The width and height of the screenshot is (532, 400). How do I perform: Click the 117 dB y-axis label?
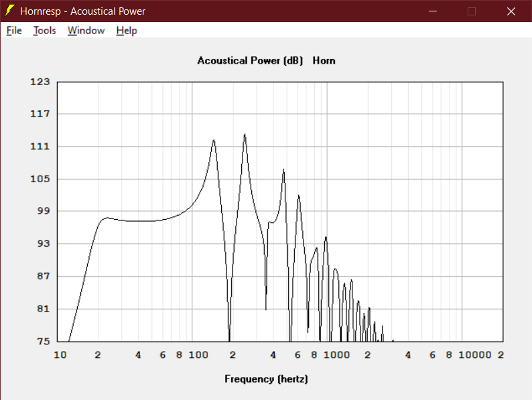click(40, 114)
